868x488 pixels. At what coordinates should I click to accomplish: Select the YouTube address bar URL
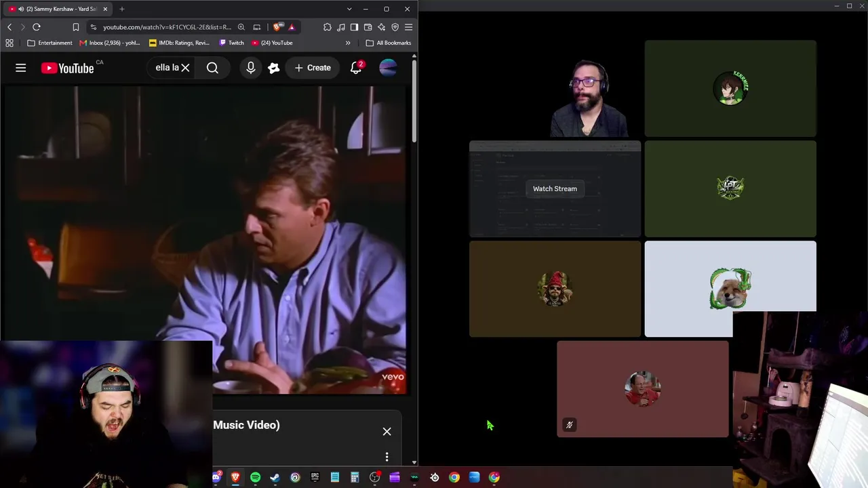coord(167,27)
